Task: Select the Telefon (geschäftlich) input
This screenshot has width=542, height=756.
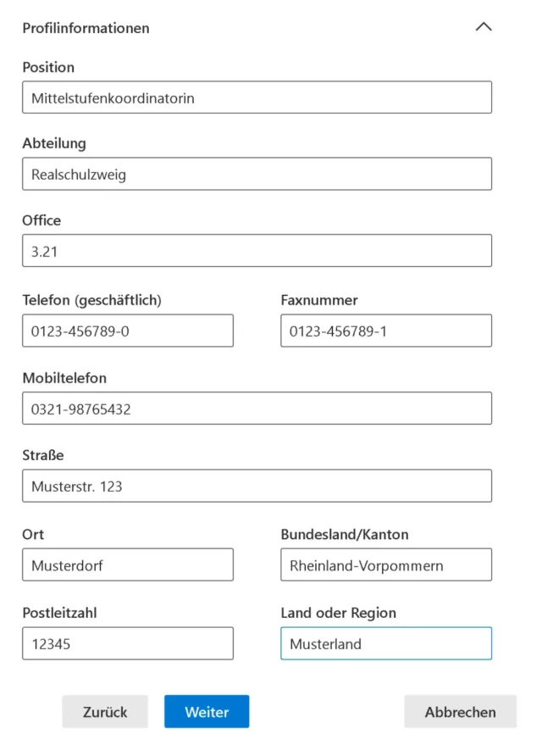Action: pyautogui.click(x=128, y=331)
